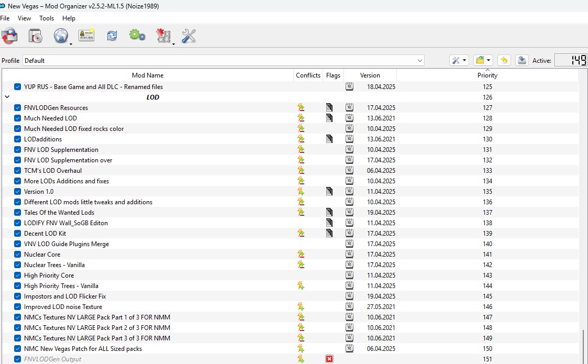Viewport: 588px width, 364px height.
Task: Toggle the TCM's LOD Overhaul checkbox
Action: 18,171
